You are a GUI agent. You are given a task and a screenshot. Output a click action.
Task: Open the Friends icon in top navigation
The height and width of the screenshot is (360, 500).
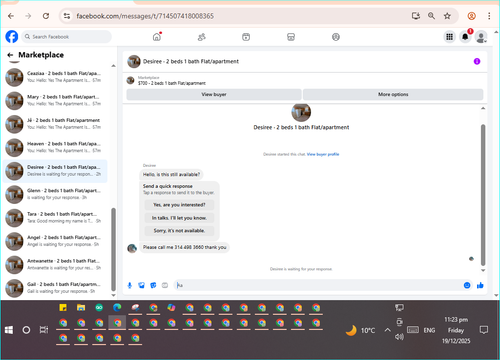point(202,37)
